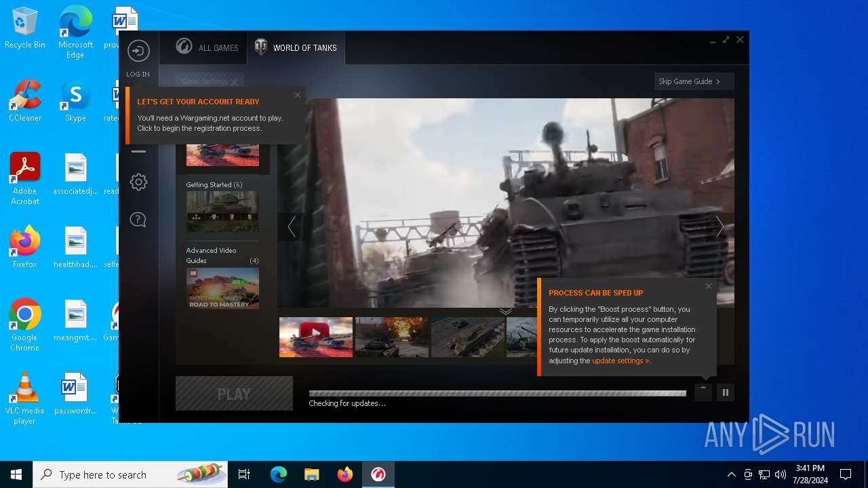The image size is (868, 488).
Task: Select the tank explosion thumbnail
Action: point(392,337)
